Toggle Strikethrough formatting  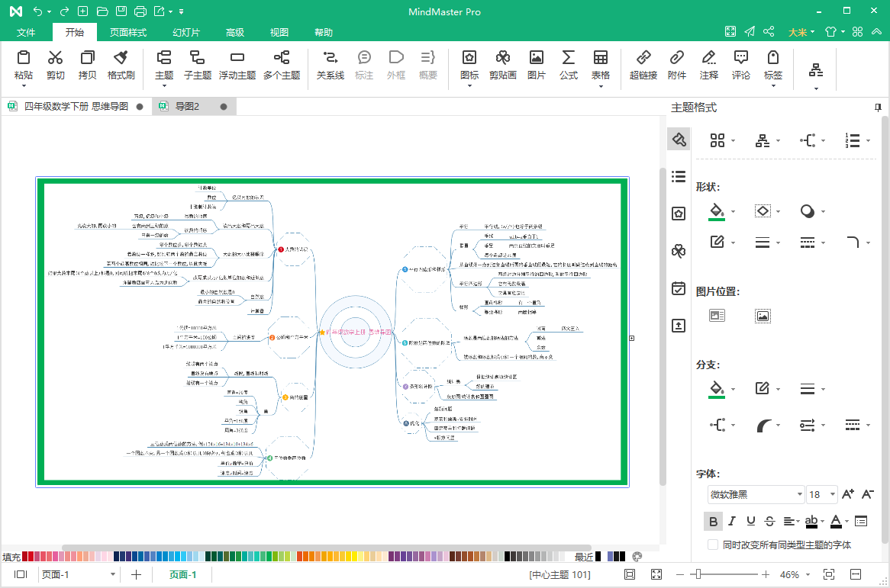click(x=769, y=521)
